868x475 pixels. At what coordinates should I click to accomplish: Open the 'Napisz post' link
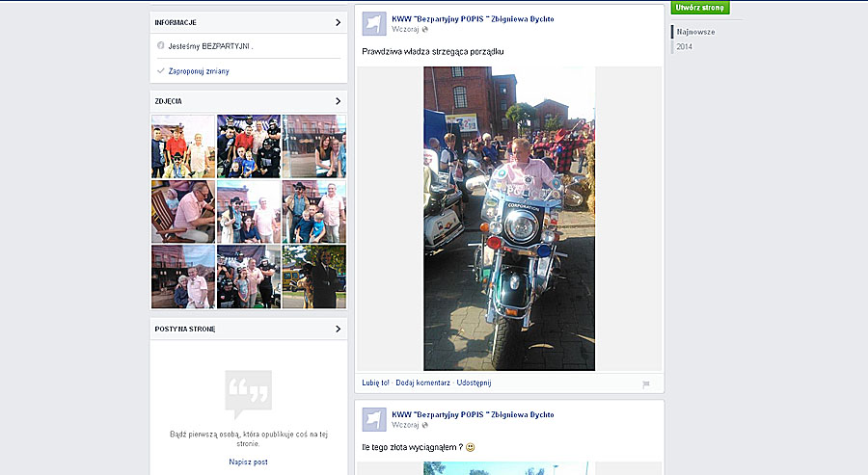(248, 462)
